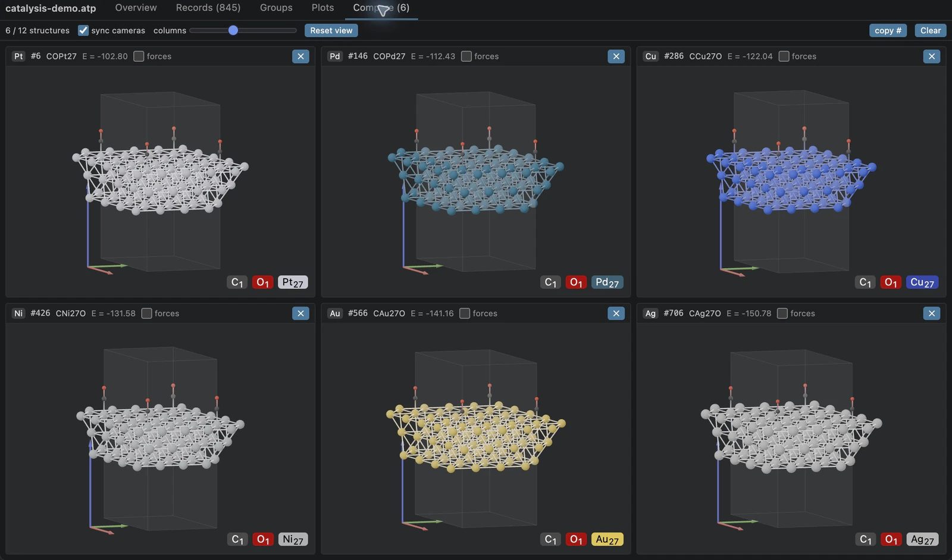952x560 pixels.
Task: Enable forces for Pd #146 structure
Action: tap(466, 56)
